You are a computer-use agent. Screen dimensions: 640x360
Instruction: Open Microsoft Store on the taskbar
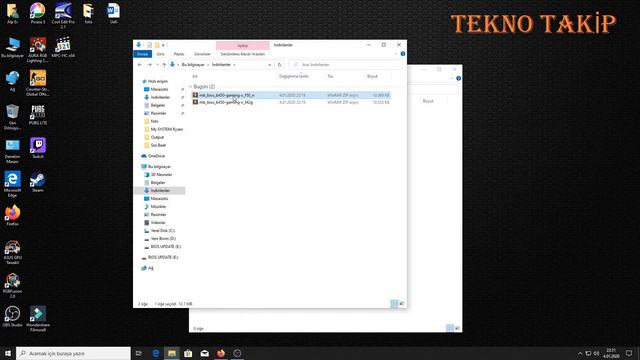(188, 353)
